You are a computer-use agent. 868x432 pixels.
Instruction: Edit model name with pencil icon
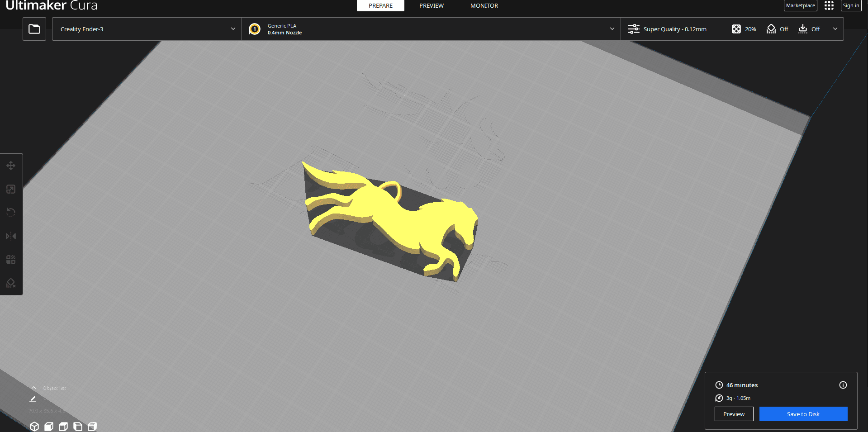[33, 399]
